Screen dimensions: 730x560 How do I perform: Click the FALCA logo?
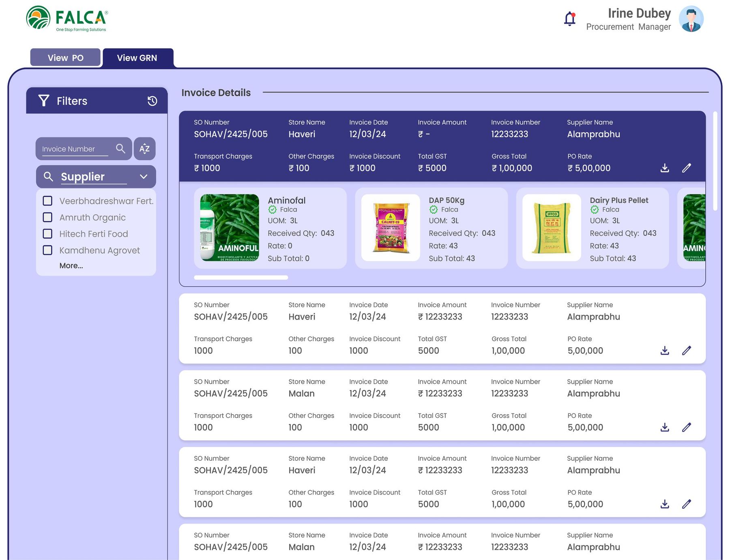pos(67,19)
